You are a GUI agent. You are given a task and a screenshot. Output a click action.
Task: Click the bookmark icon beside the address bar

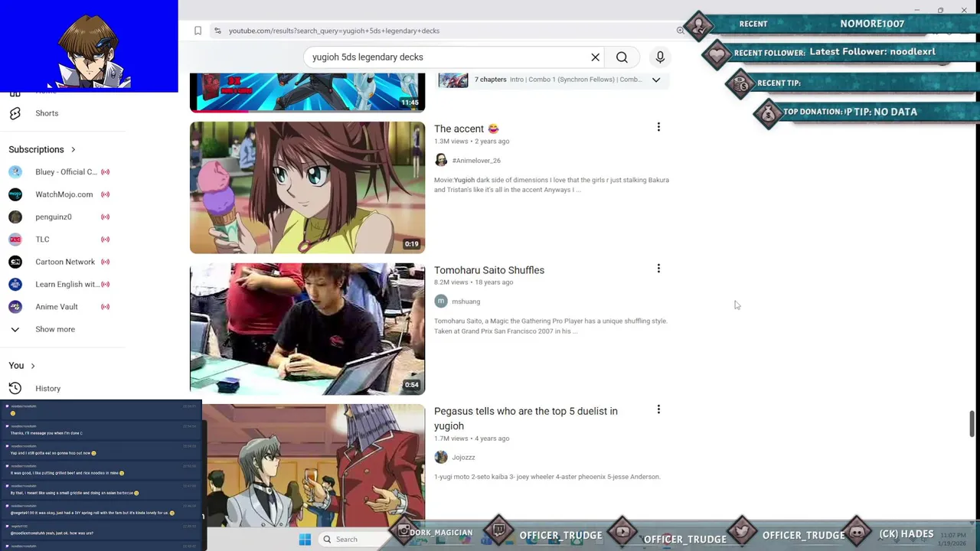point(198,31)
